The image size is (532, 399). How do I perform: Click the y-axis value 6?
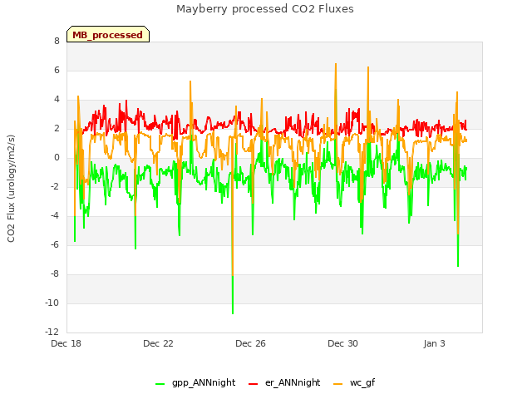tap(57, 70)
